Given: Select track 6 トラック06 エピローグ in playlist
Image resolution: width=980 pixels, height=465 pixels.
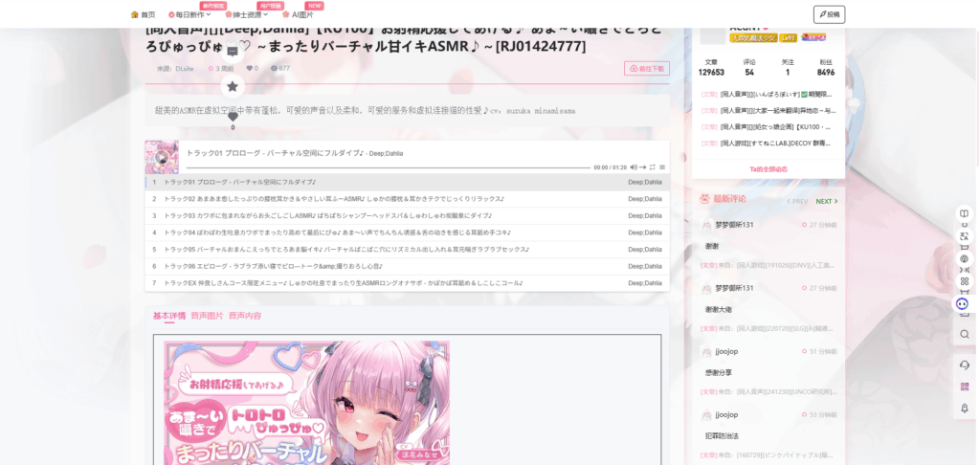Looking at the screenshot, I should click(x=407, y=266).
